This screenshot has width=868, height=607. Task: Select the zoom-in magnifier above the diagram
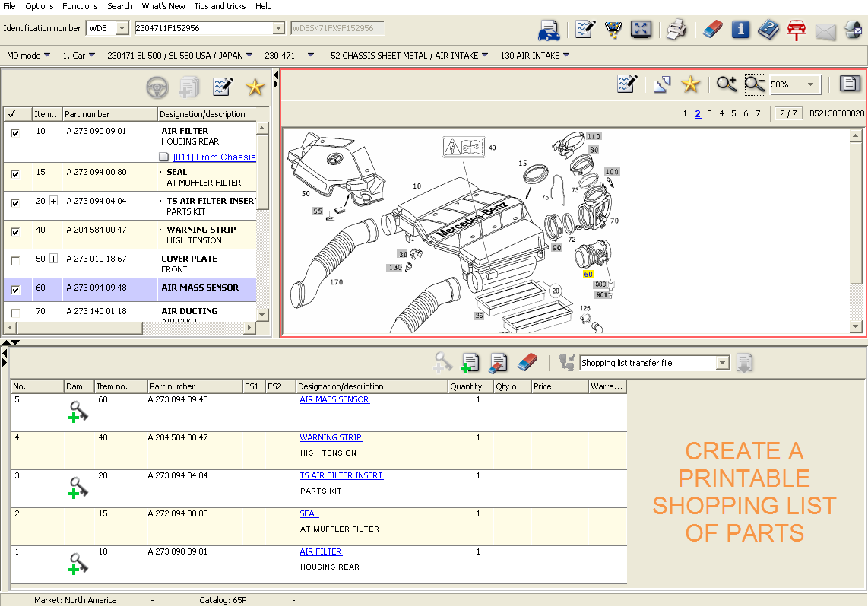726,84
